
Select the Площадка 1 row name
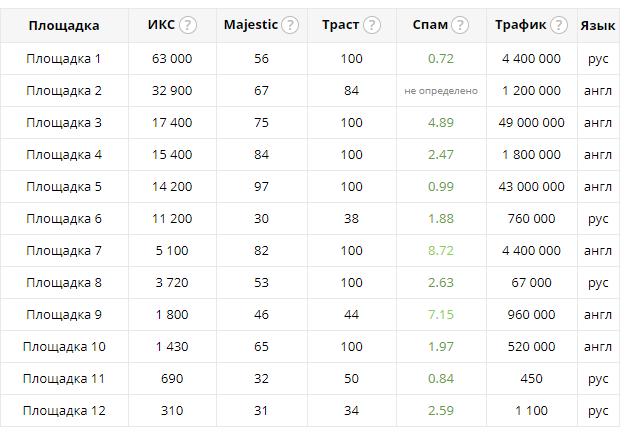click(x=64, y=59)
